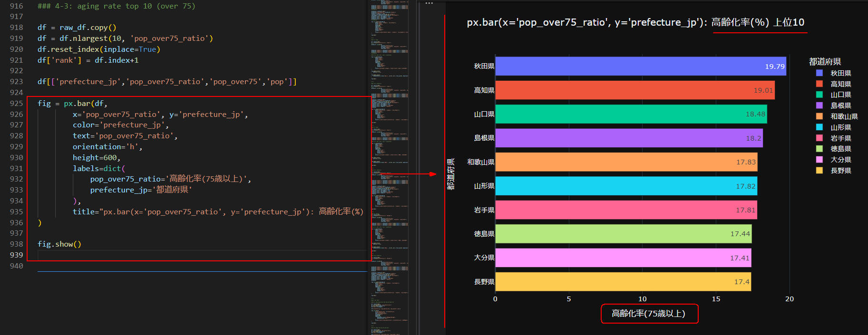868x335 pixels.
Task: Click the orientation='h' argument line
Action: (x=107, y=147)
